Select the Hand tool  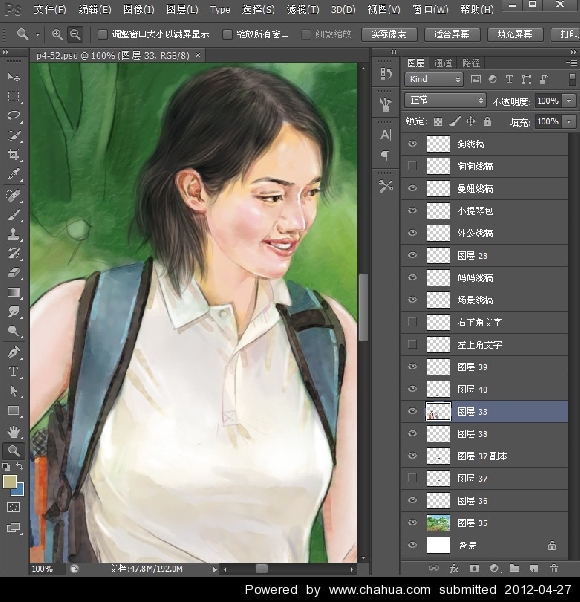[13, 432]
